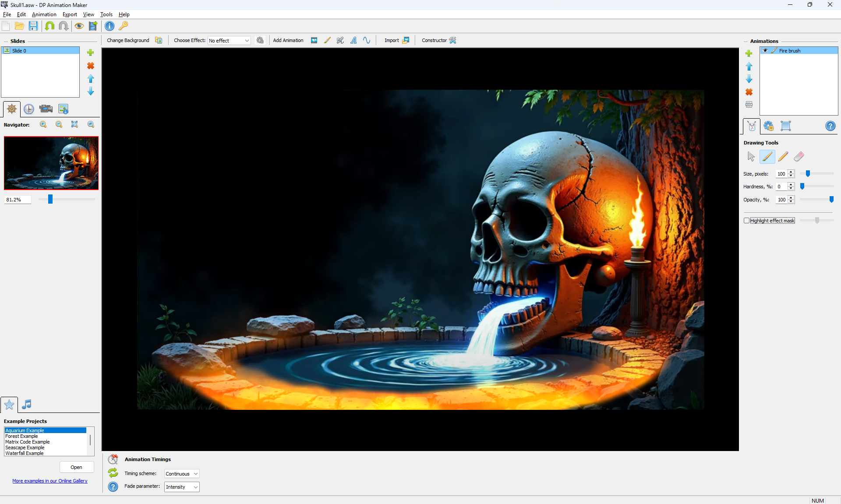Select the eraser drawing tool
This screenshot has height=504, width=841.
799,156
